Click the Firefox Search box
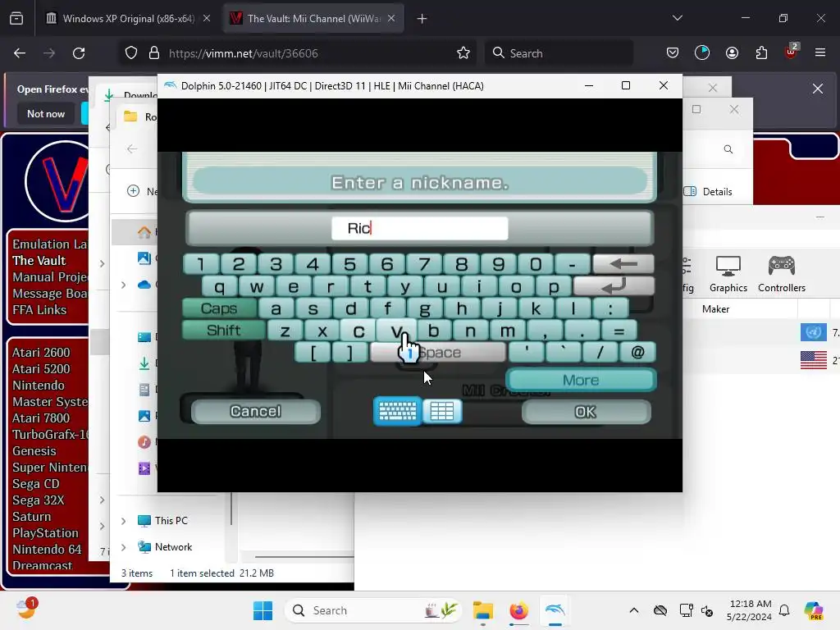The height and width of the screenshot is (630, 840). [x=559, y=53]
